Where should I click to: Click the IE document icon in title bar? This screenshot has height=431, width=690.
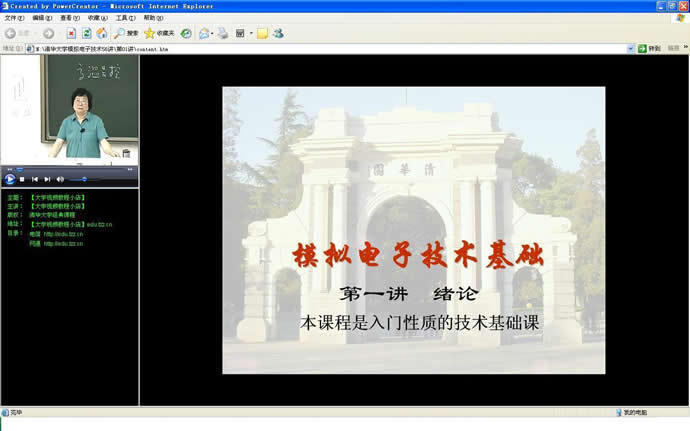pos(5,6)
